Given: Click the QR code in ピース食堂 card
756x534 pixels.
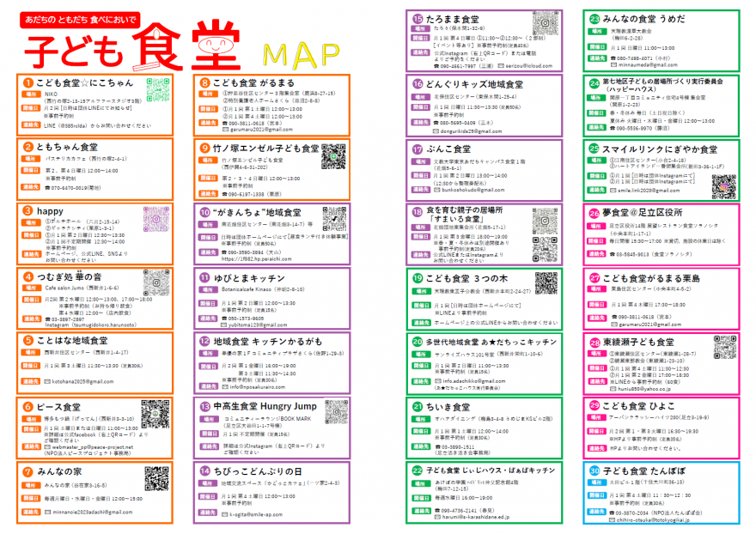Looking at the screenshot, I should (x=155, y=414).
